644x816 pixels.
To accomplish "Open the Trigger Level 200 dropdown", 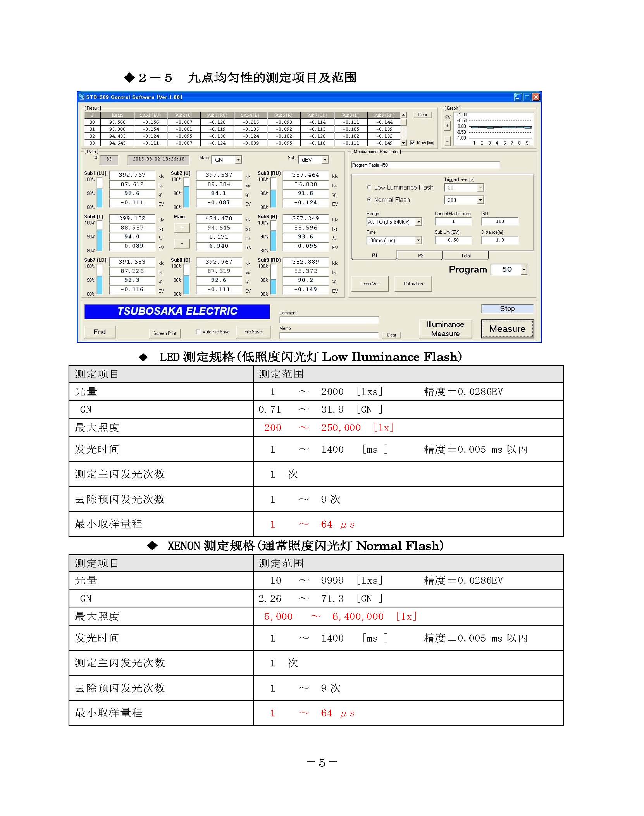I will coord(480,200).
